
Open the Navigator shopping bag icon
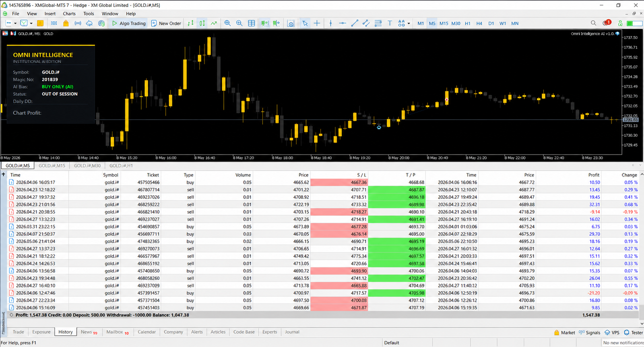coord(66,23)
